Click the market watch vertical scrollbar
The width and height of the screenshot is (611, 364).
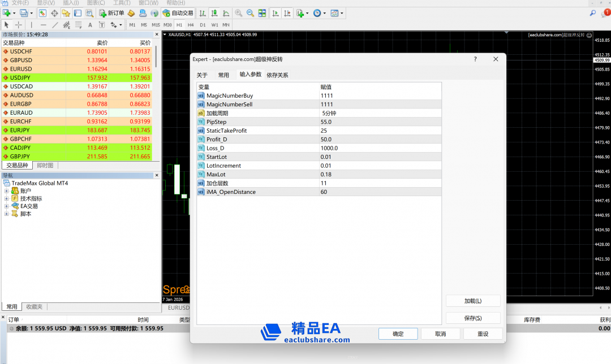coord(157,57)
